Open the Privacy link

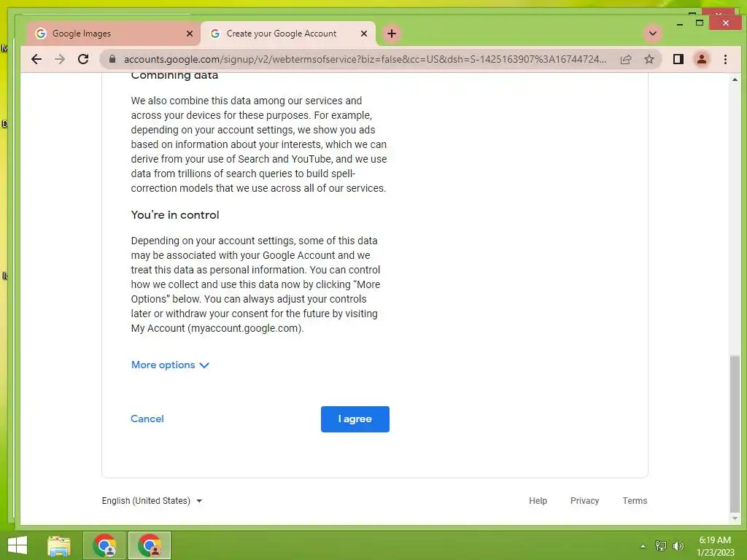coord(584,500)
